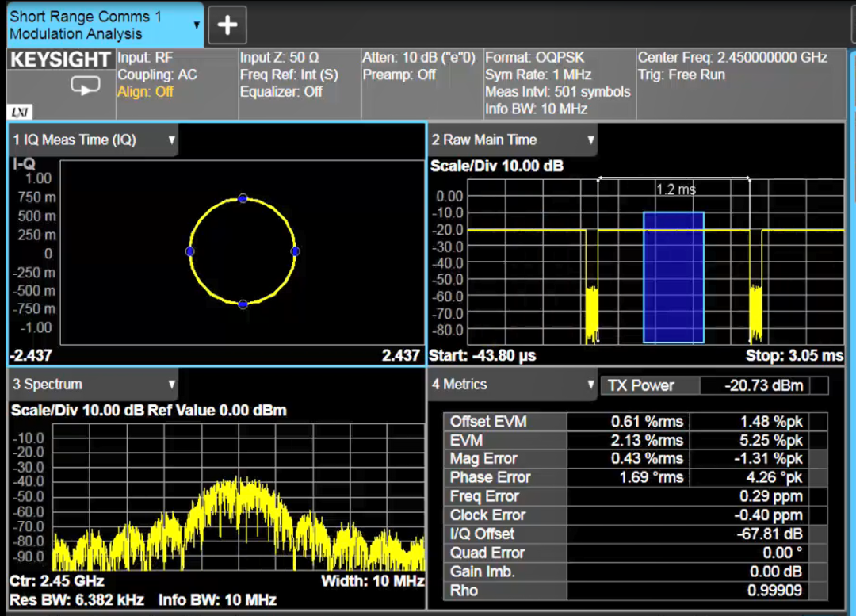Screen dimensions: 856x616
Task: Click the blue measurement interval region
Action: pyautogui.click(x=673, y=277)
